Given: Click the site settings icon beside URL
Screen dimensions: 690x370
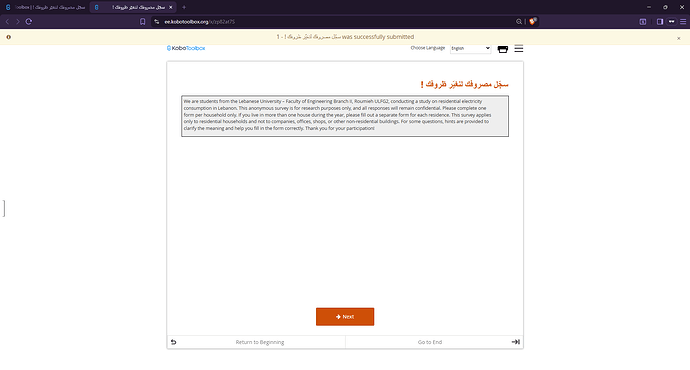Looking at the screenshot, I should [157, 22].
